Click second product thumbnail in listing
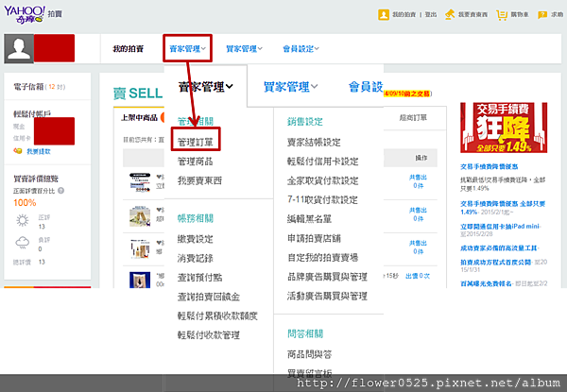The image size is (567, 392). click(140, 215)
